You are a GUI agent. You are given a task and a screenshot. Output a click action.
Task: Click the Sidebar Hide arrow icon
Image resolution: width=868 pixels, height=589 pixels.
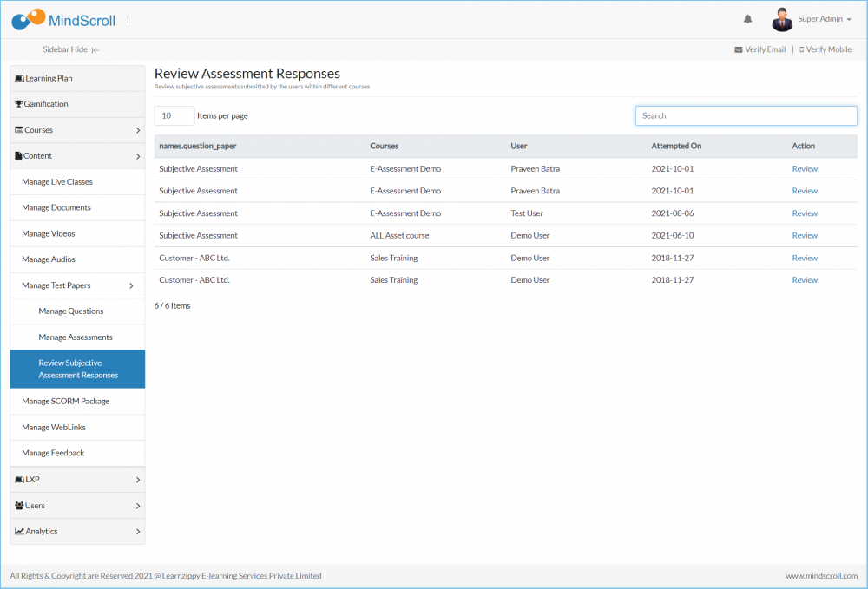point(95,50)
